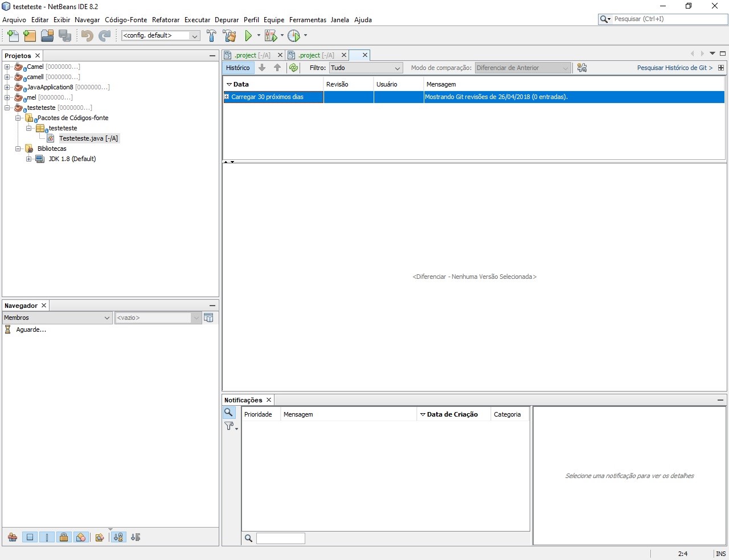
Task: Toggle show static members filter in Navegador
Action: pyautogui.click(x=47, y=537)
